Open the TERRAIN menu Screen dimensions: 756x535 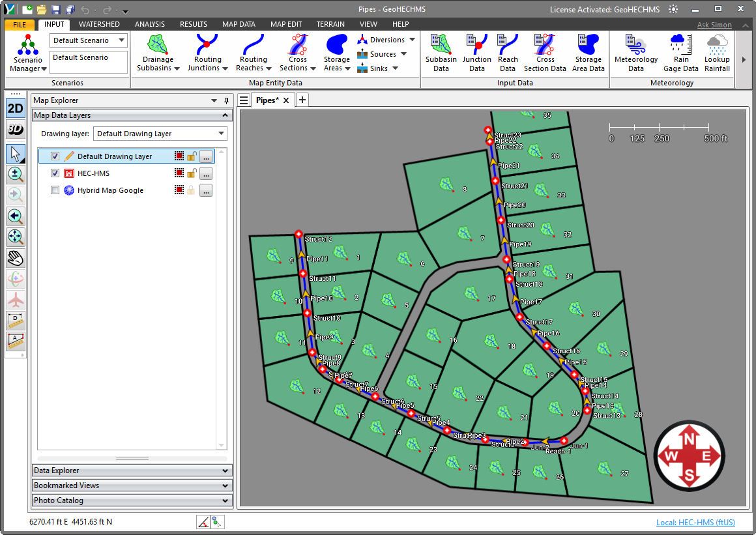(x=330, y=24)
